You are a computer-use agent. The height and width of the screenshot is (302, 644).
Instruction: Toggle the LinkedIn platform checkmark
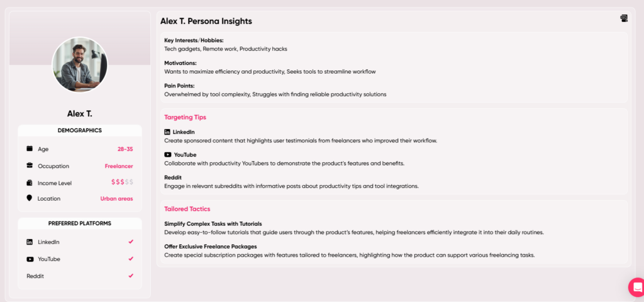[x=131, y=242]
